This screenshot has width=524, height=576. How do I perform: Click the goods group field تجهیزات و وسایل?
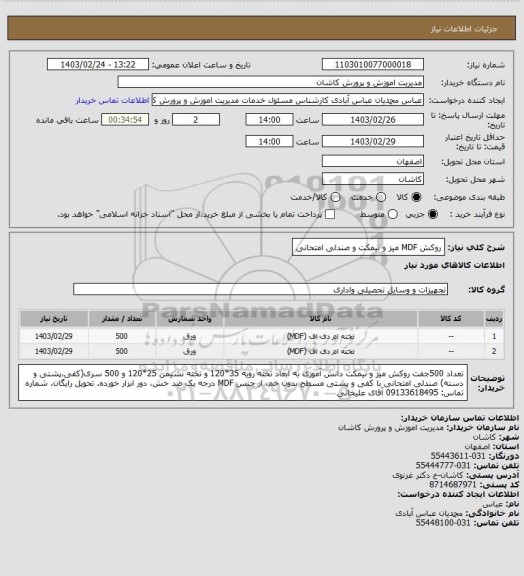[260, 289]
